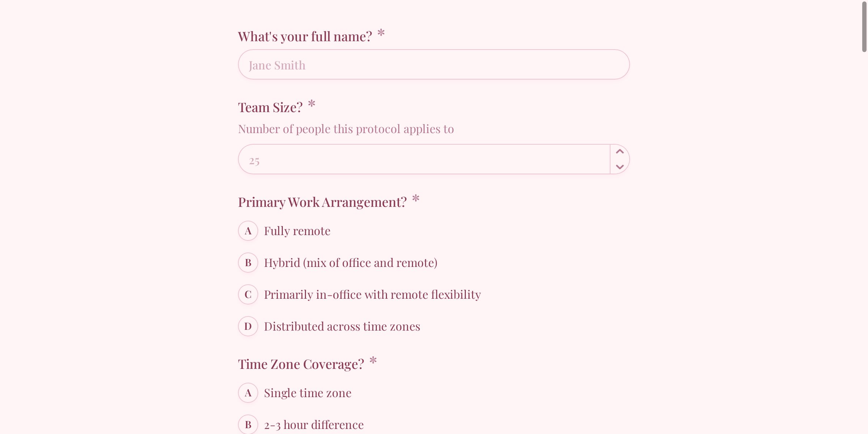Click the Jane Smith placeholder field
The height and width of the screenshot is (434, 868).
coord(433,64)
